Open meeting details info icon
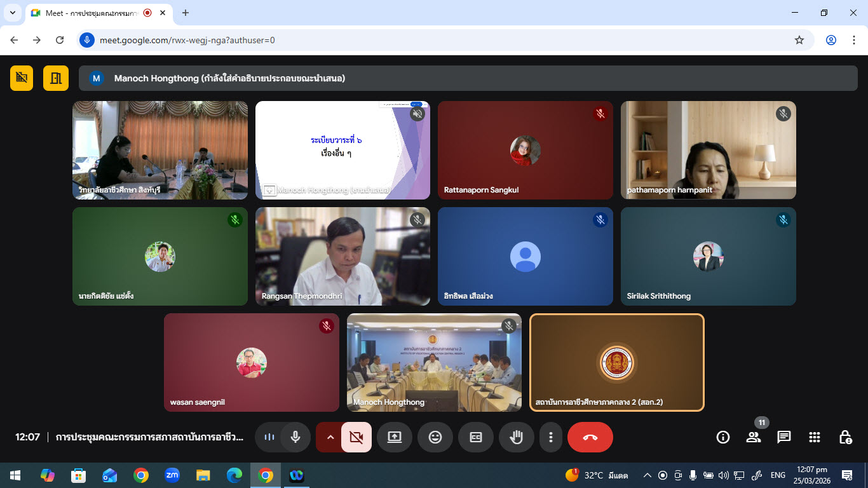 [x=722, y=437]
